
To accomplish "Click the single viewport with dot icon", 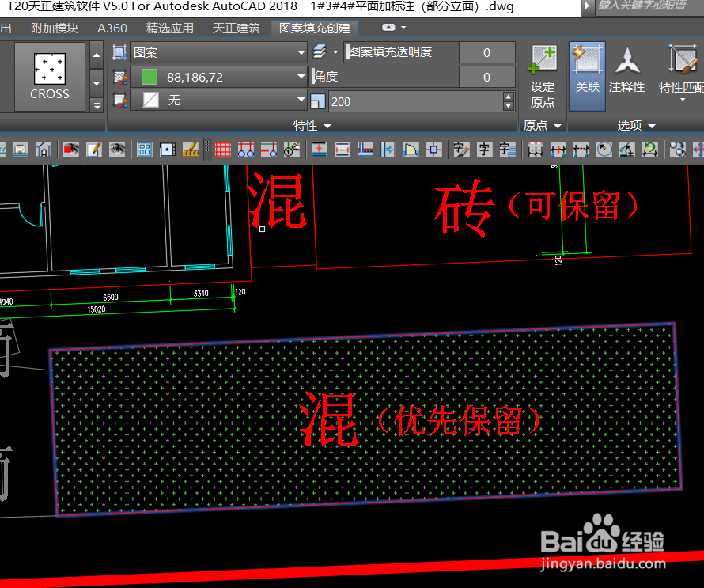I will (168, 149).
